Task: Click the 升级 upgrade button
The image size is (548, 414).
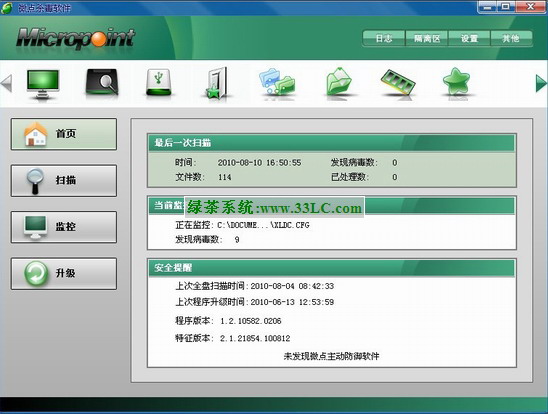Action: (64, 274)
